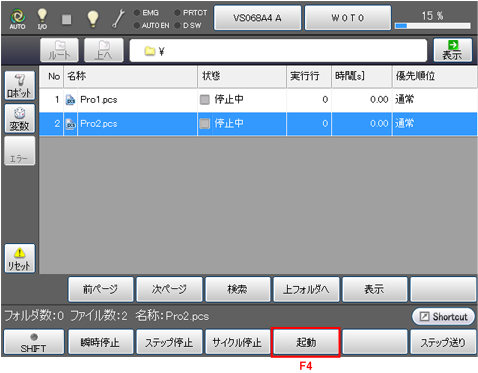Click the 15% speed progress bar

click(x=432, y=26)
